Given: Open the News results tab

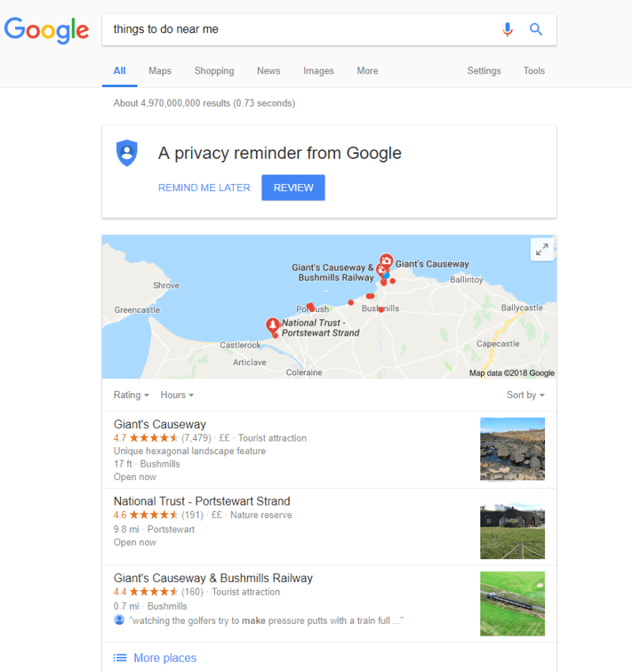Looking at the screenshot, I should pos(269,70).
